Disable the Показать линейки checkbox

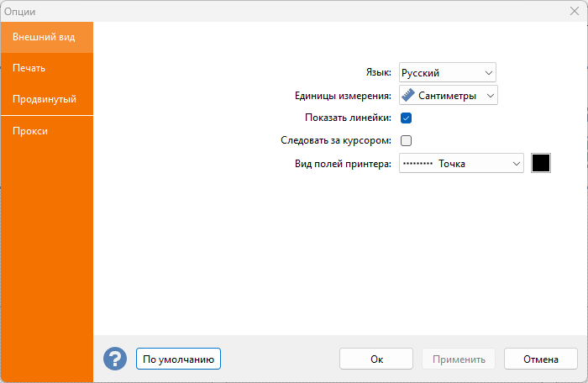tap(406, 118)
